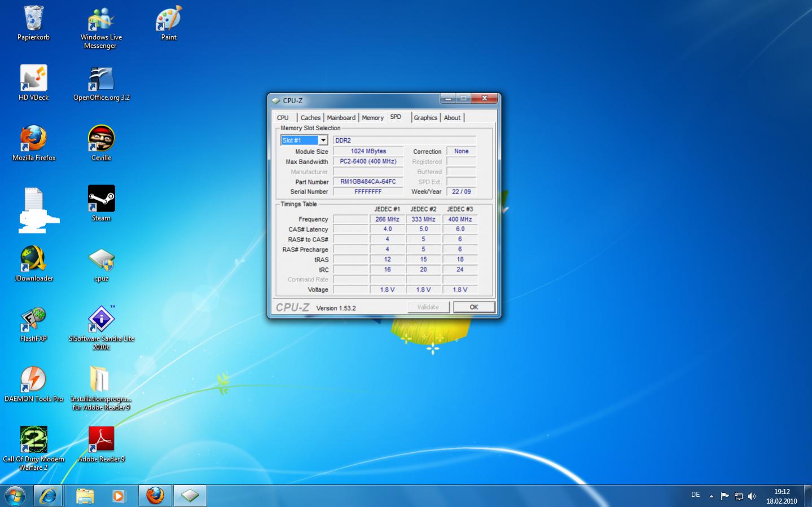
Task: Open the network tray icon
Action: pyautogui.click(x=738, y=496)
